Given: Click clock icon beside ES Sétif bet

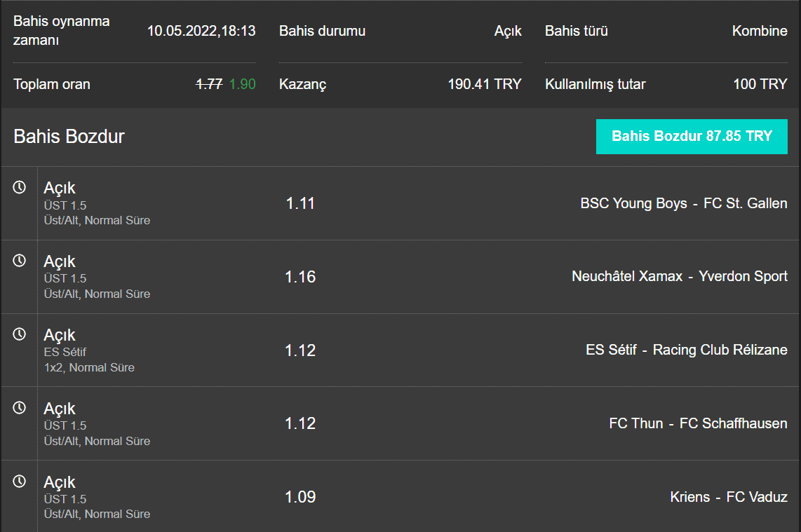Looking at the screenshot, I should coord(20,334).
